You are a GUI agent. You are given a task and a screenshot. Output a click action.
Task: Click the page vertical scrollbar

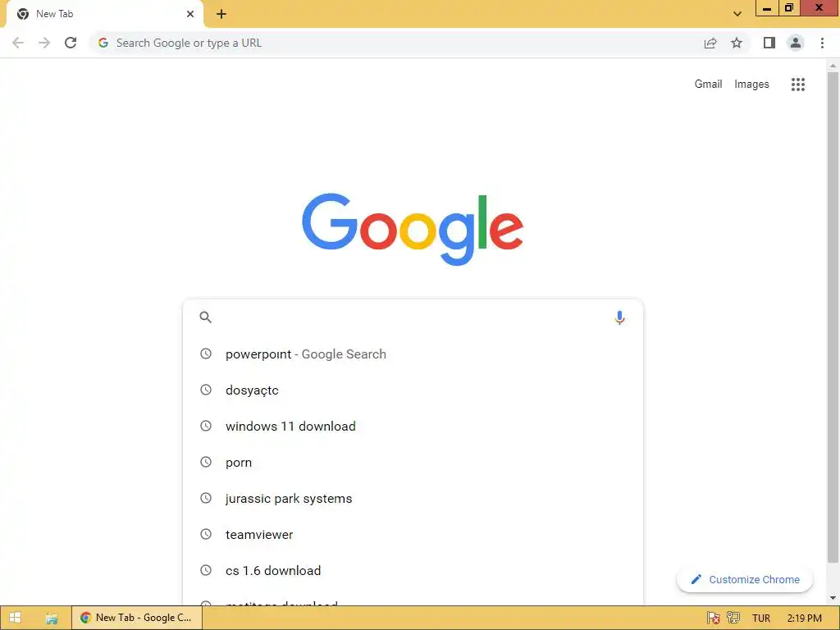[x=833, y=316]
